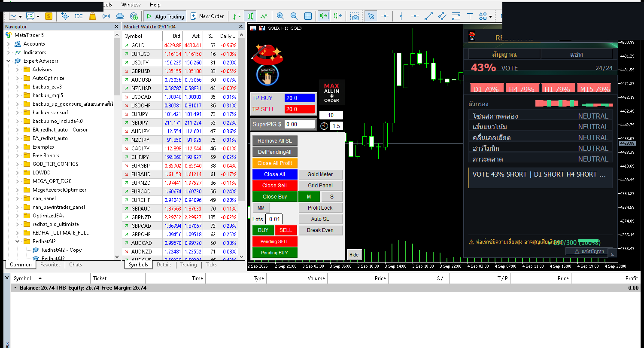Expand the AutoOptimizer folder

(x=17, y=78)
